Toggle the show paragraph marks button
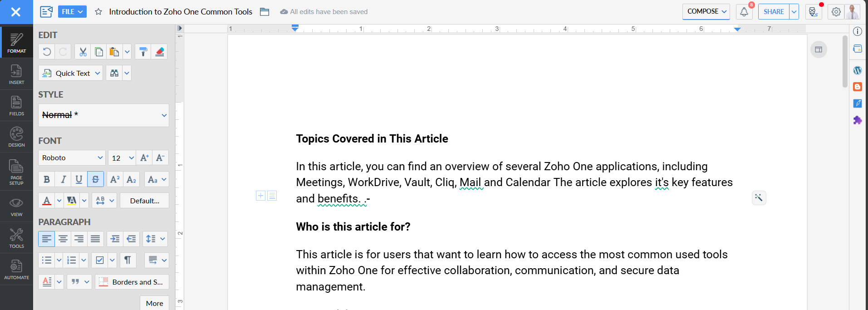Image resolution: width=868 pixels, height=310 pixels. click(128, 260)
